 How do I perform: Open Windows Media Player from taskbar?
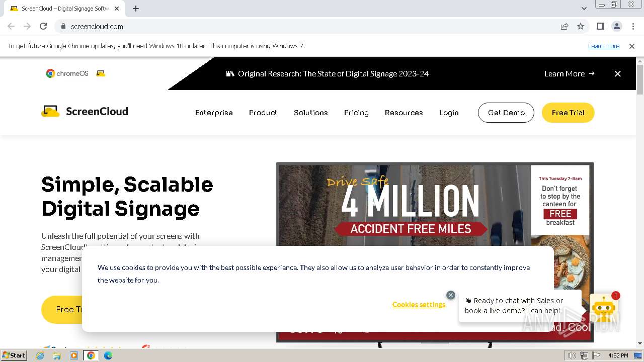(x=74, y=355)
